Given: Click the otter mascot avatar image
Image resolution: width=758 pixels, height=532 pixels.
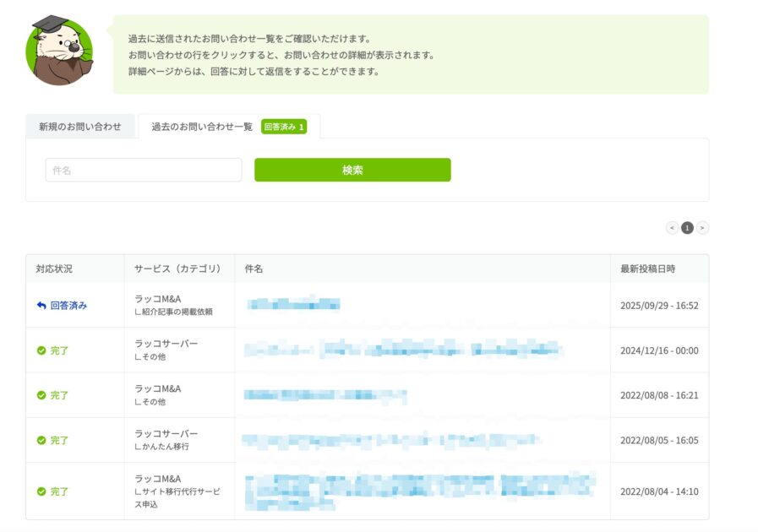Looking at the screenshot, I should coord(60,50).
